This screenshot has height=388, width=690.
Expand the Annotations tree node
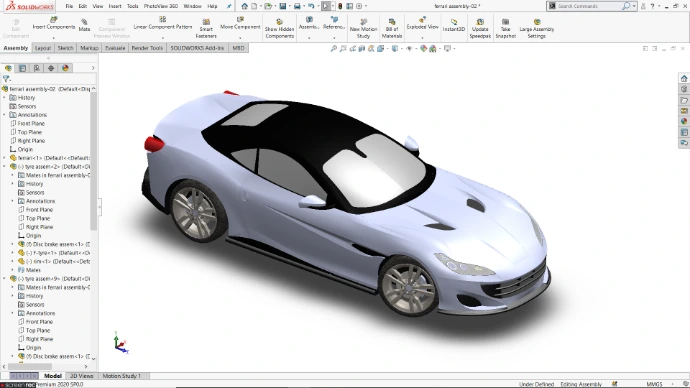coord(5,115)
